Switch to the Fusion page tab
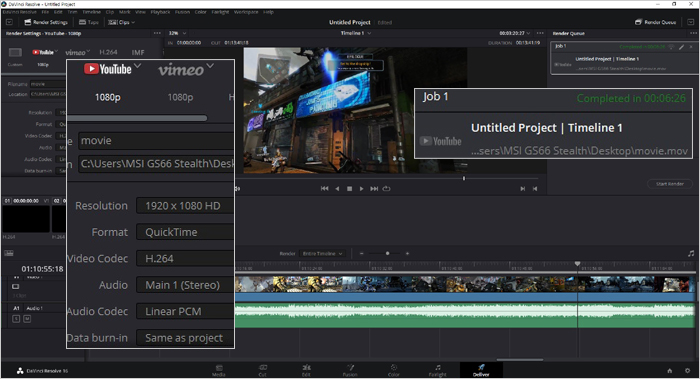Image resolution: width=700 pixels, height=379 pixels. point(350,371)
